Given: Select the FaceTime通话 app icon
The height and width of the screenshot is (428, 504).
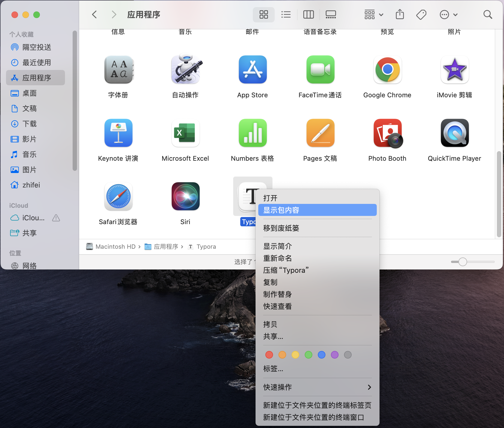Looking at the screenshot, I should pyautogui.click(x=320, y=69).
